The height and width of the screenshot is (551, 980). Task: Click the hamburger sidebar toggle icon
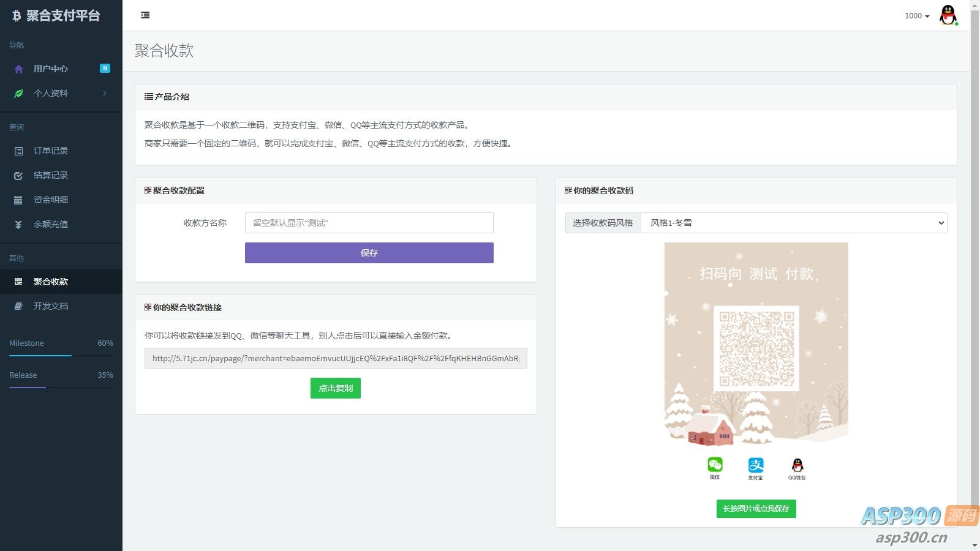(145, 15)
